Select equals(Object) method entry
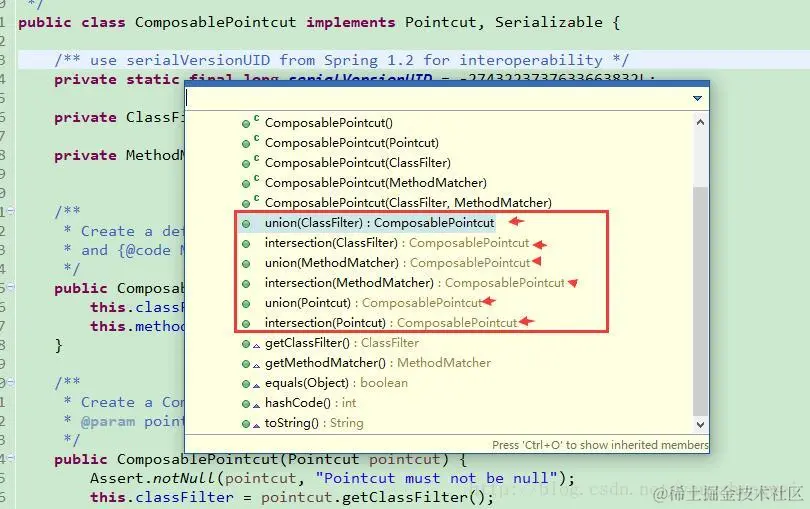The image size is (810, 509). click(x=336, y=383)
